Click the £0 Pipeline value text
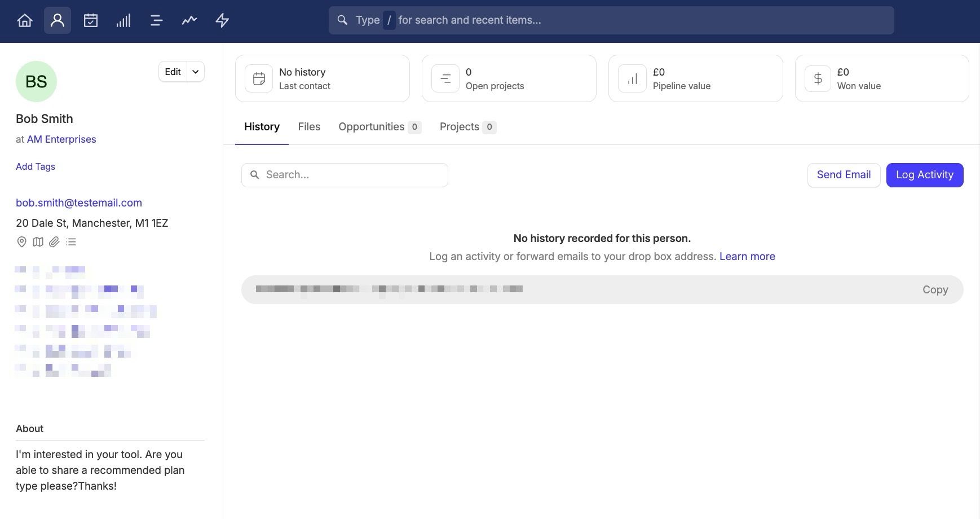 tap(682, 78)
